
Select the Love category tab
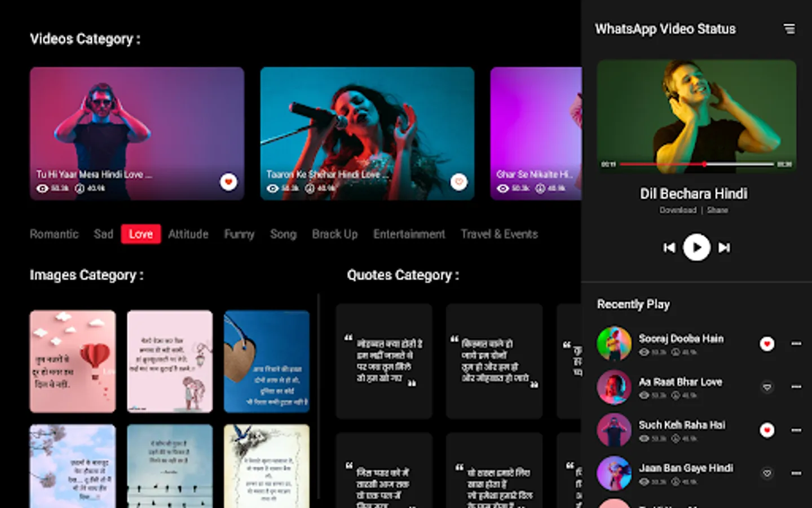pos(141,234)
